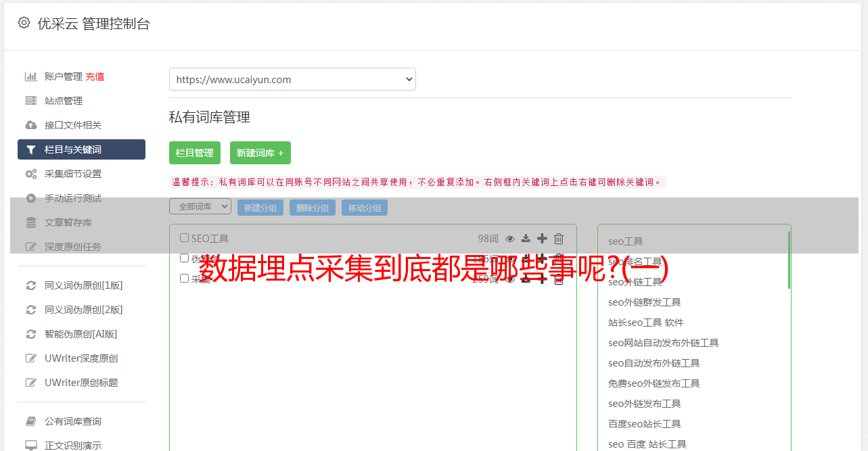
Task: Select the keyword 百度seo站长工具
Action: click(x=645, y=424)
